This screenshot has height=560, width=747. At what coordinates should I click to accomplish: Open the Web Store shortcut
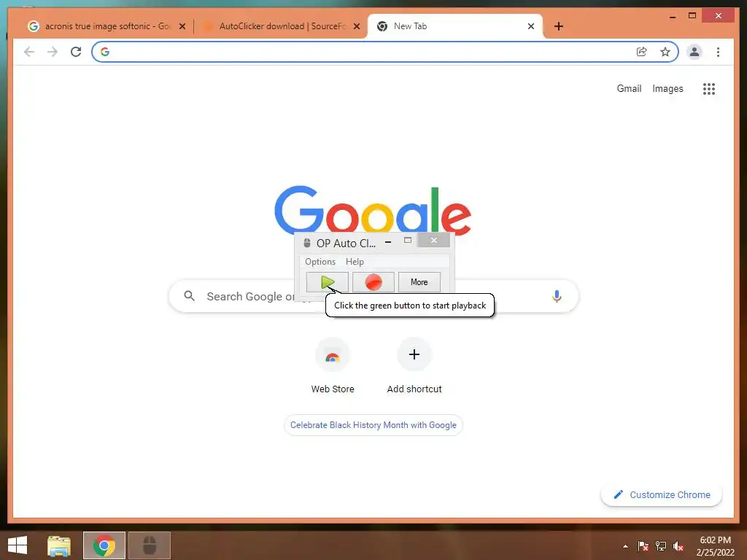pos(333,366)
